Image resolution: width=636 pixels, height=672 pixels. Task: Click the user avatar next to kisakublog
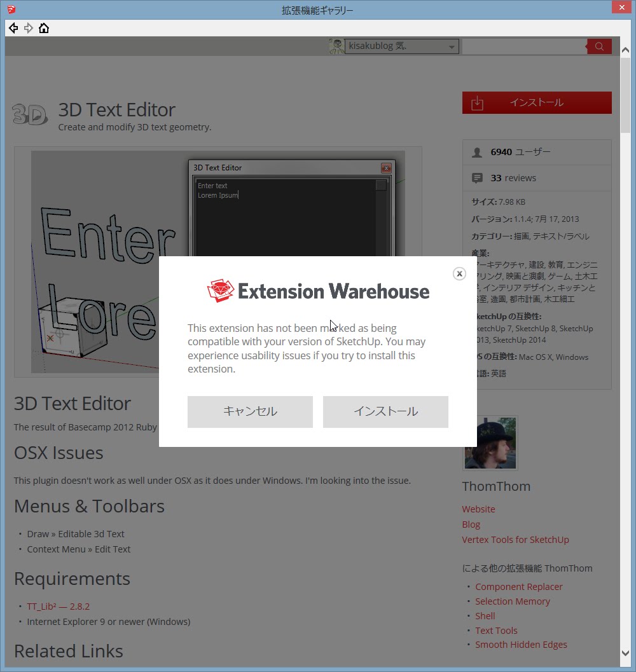(x=336, y=46)
